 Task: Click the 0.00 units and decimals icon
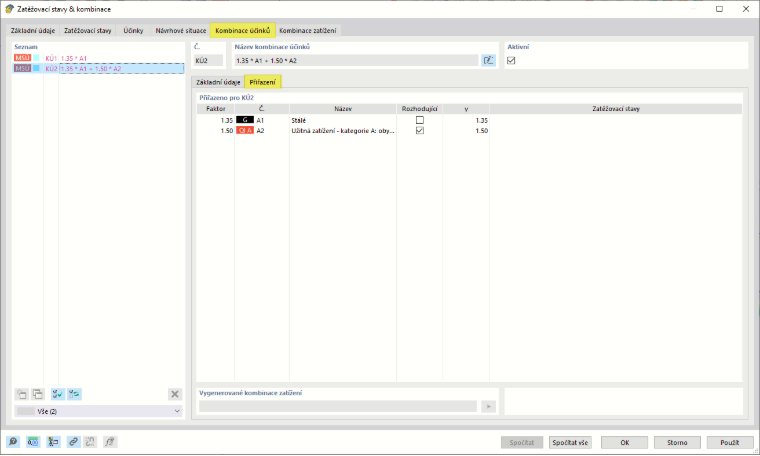33,442
